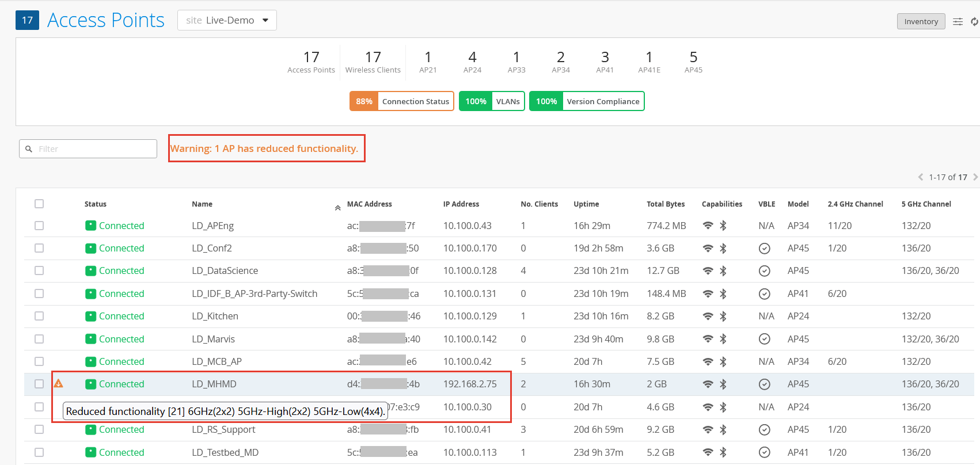
Task: Go to previous page of results
Action: [x=921, y=177]
